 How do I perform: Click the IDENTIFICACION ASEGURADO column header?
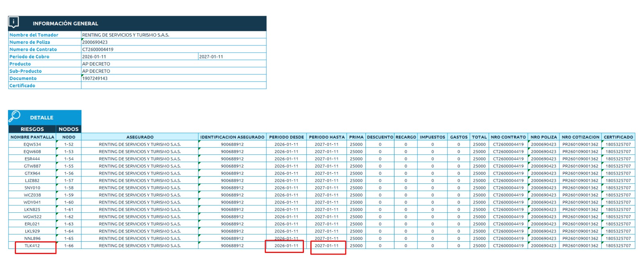pos(232,137)
